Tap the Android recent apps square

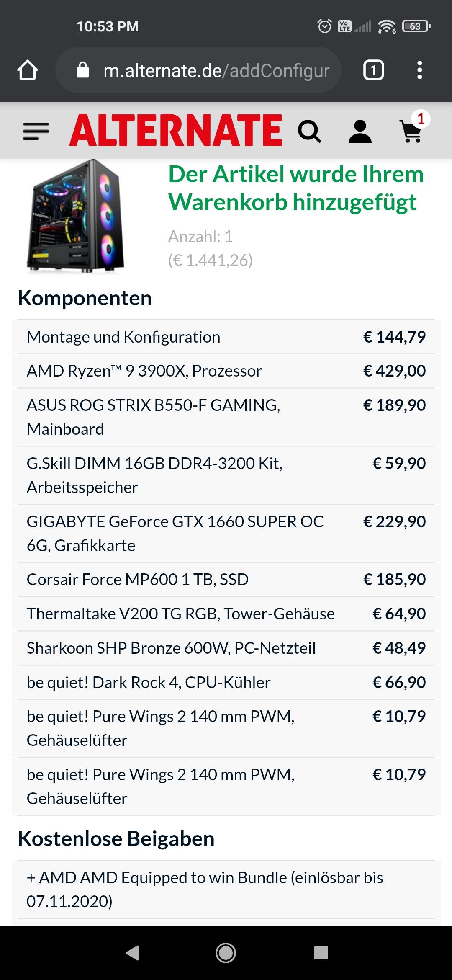tap(321, 953)
